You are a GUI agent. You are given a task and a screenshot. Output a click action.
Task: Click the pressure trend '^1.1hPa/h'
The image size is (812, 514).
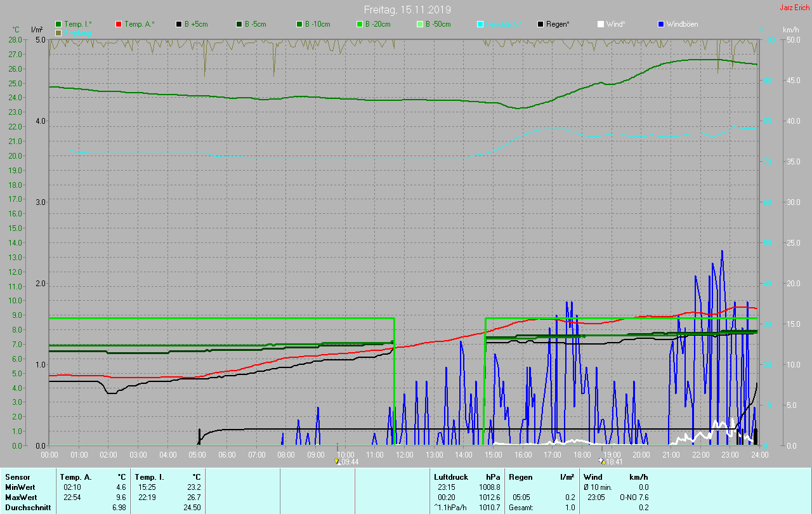click(450, 508)
